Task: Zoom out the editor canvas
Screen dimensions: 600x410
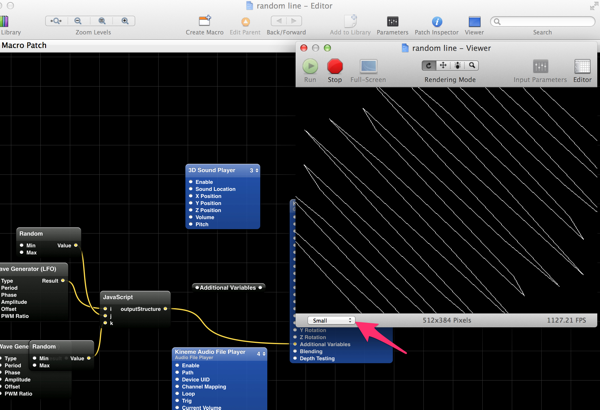Action: pos(78,21)
